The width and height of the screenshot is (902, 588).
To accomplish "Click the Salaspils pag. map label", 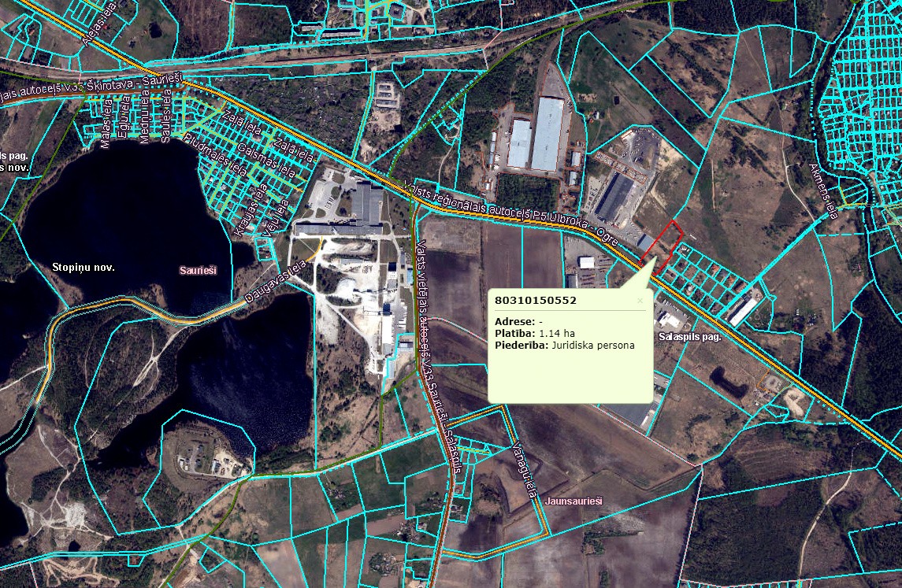I will pos(692,336).
